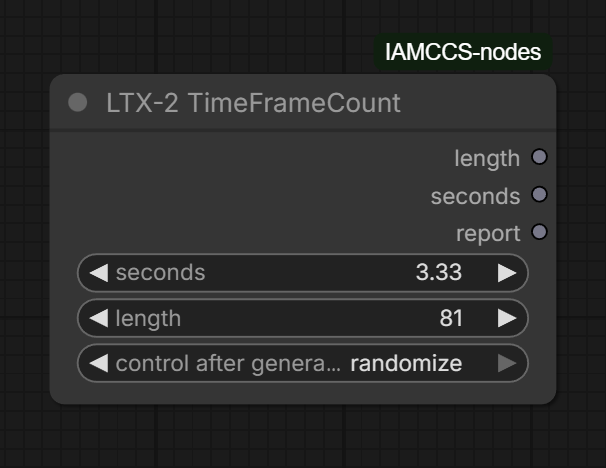This screenshot has width=606, height=468.
Task: Click the report output port
Action: [539, 233]
